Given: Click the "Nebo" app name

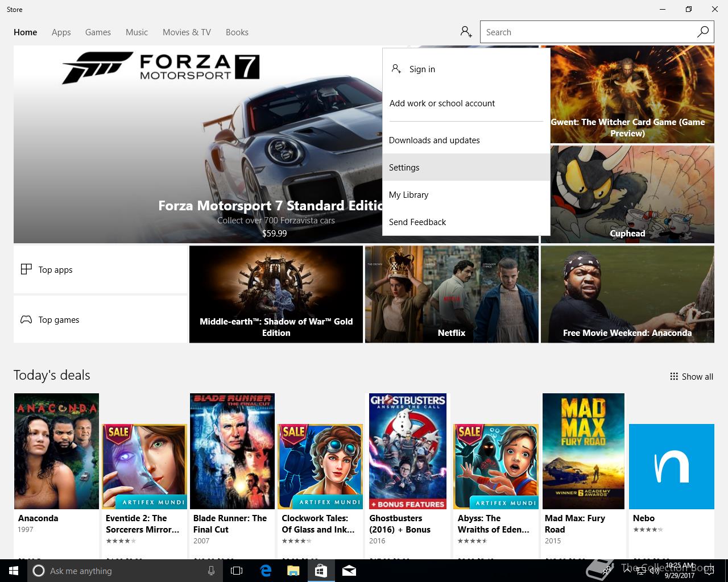Looking at the screenshot, I should [x=644, y=518].
